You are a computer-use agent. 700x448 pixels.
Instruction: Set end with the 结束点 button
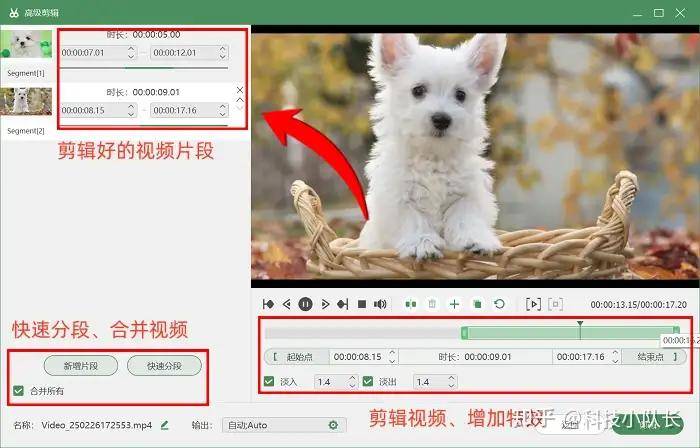pos(654,357)
